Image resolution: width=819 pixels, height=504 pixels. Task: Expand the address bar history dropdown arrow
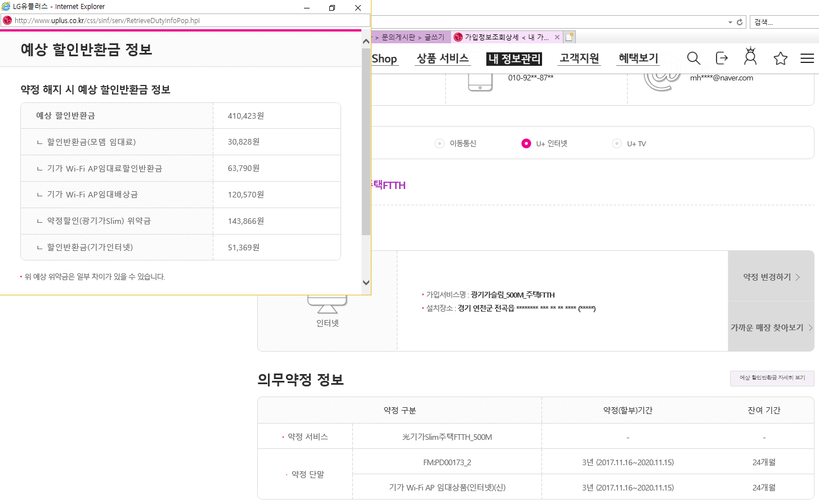tap(730, 22)
